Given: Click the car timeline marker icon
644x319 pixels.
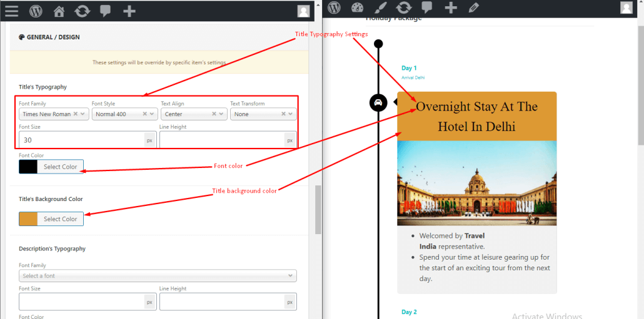Looking at the screenshot, I should 379,102.
